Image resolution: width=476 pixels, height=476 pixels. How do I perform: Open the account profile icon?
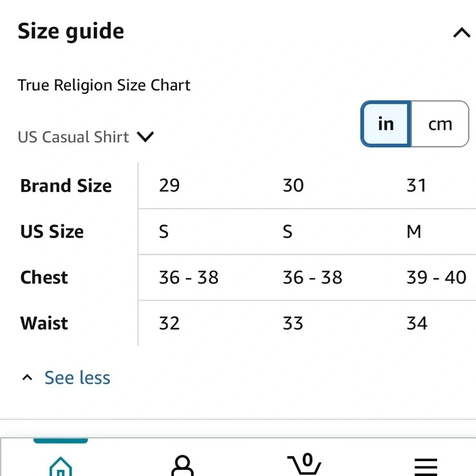(182, 466)
